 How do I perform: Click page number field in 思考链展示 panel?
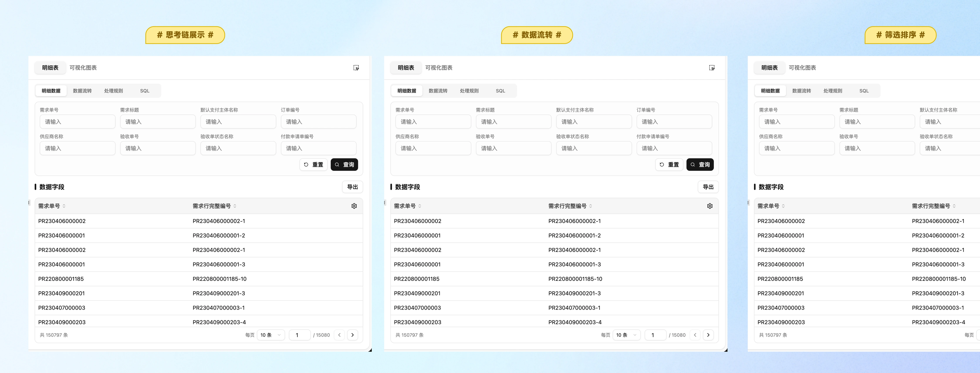pyautogui.click(x=300, y=335)
